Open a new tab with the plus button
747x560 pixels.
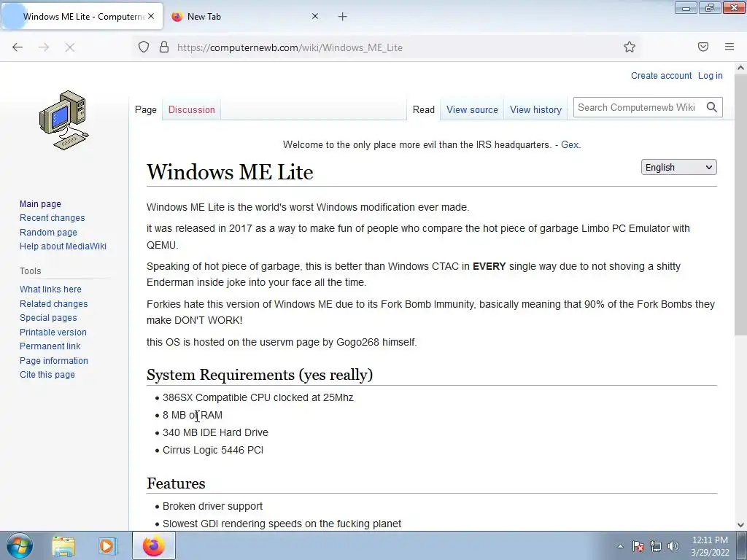pyautogui.click(x=343, y=17)
